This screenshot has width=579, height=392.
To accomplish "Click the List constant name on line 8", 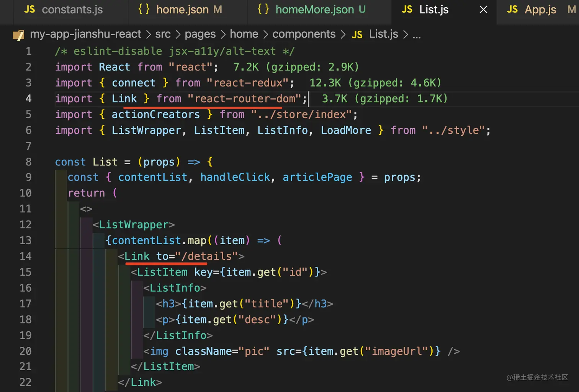I will [x=105, y=162].
